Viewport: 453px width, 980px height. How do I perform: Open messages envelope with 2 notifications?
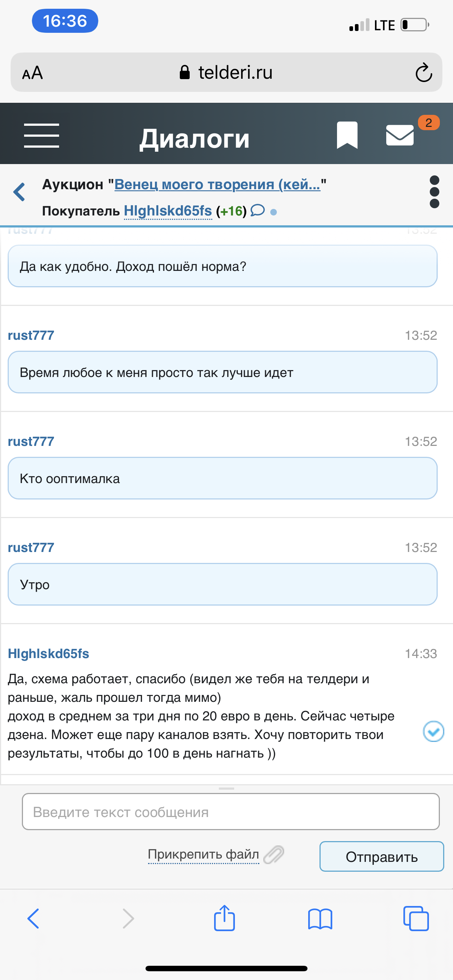pos(400,135)
